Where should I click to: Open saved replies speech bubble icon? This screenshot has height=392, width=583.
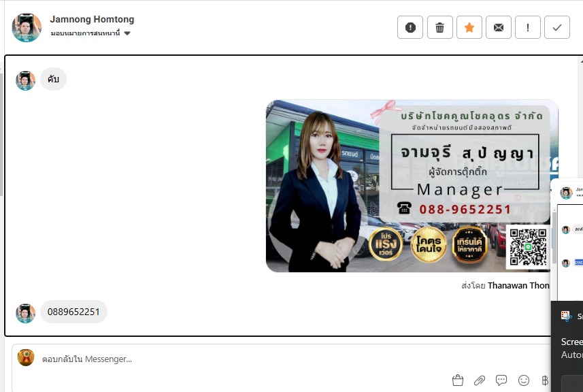(x=501, y=380)
